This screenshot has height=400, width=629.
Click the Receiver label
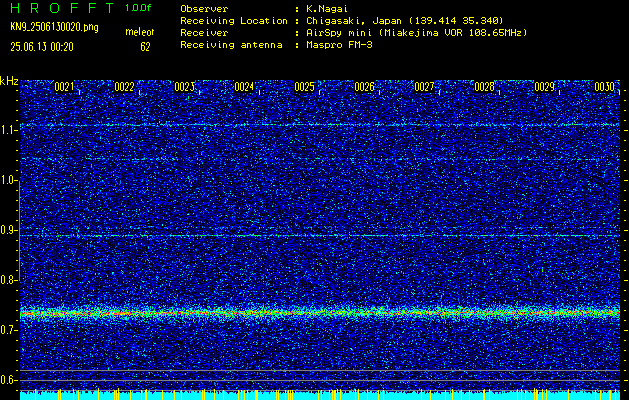204,32
